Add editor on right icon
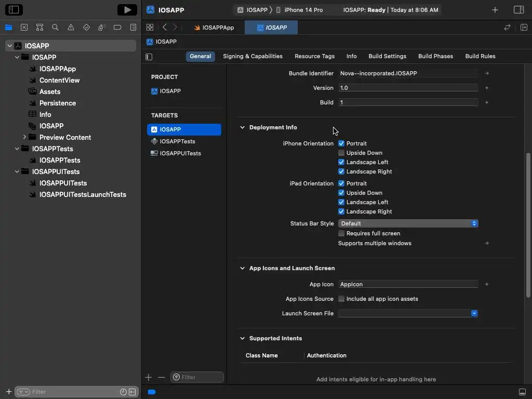The image size is (532, 399). pos(524,28)
